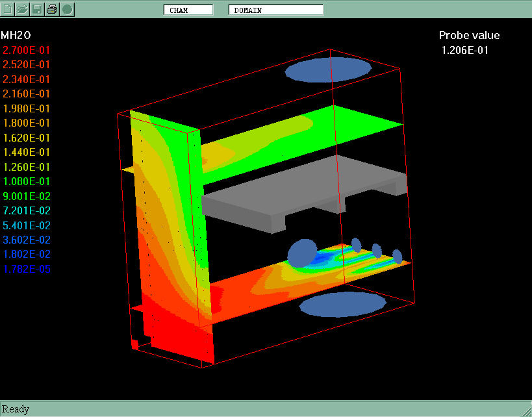Image resolution: width=532 pixels, height=417 pixels.
Task: Click the Probe value reading 1.206E-01
Action: (464, 50)
